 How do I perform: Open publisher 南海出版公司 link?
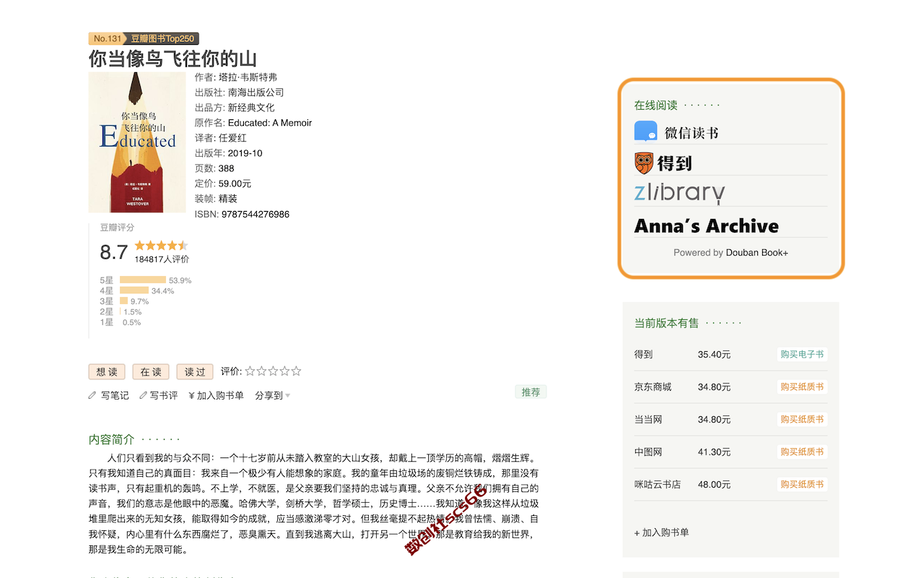click(256, 92)
